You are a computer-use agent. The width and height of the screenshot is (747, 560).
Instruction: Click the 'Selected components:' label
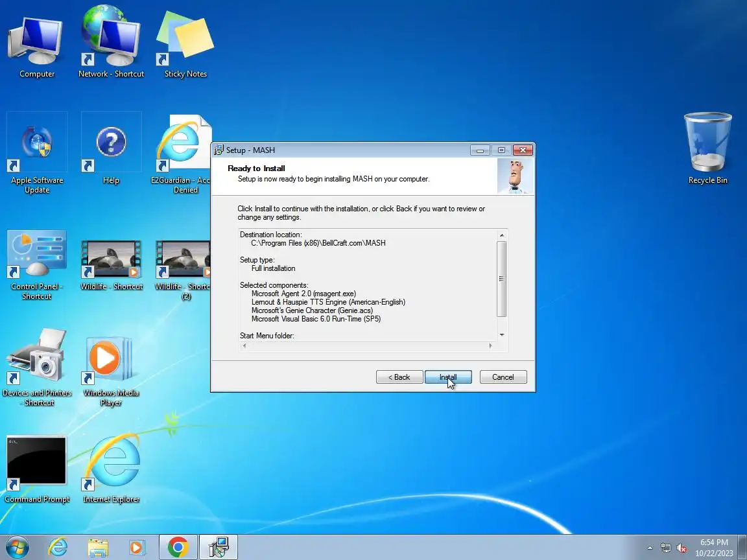point(274,285)
